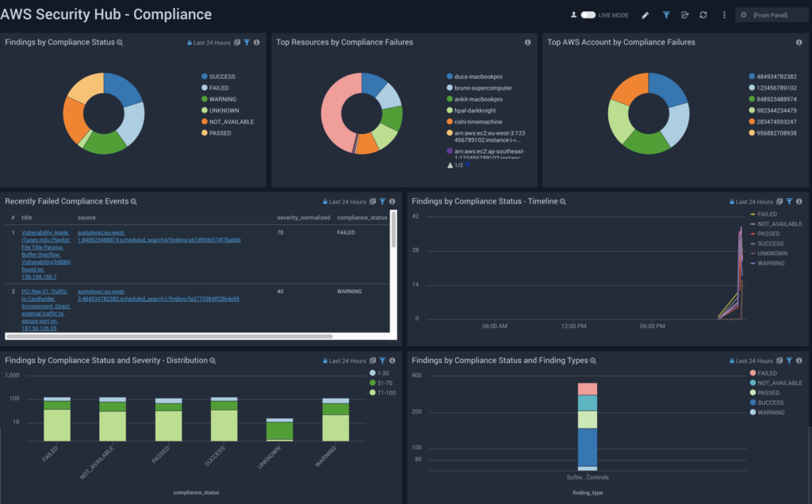Viewport: 812px width, 504px height.
Task: Sort table by compliance_status column header
Action: click(x=362, y=218)
